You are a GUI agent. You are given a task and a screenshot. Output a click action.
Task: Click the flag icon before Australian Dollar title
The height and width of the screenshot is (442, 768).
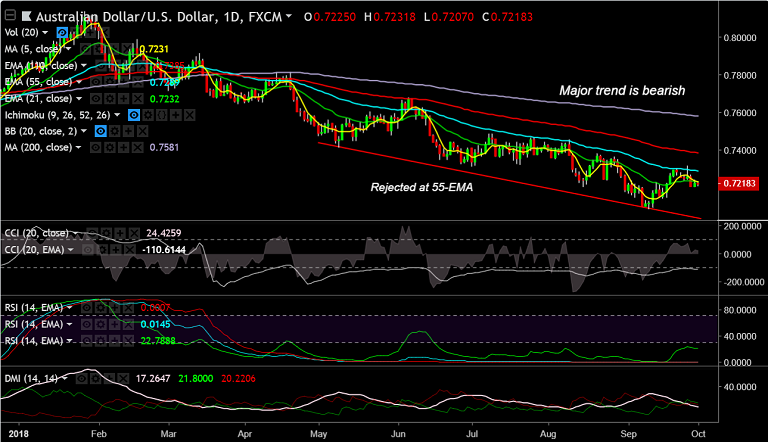(x=26, y=17)
